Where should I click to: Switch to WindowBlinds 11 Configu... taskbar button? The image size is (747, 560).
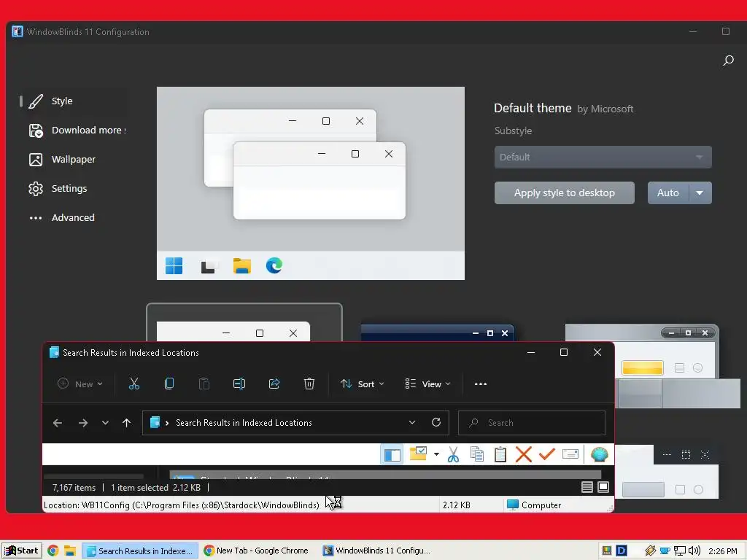pyautogui.click(x=377, y=551)
